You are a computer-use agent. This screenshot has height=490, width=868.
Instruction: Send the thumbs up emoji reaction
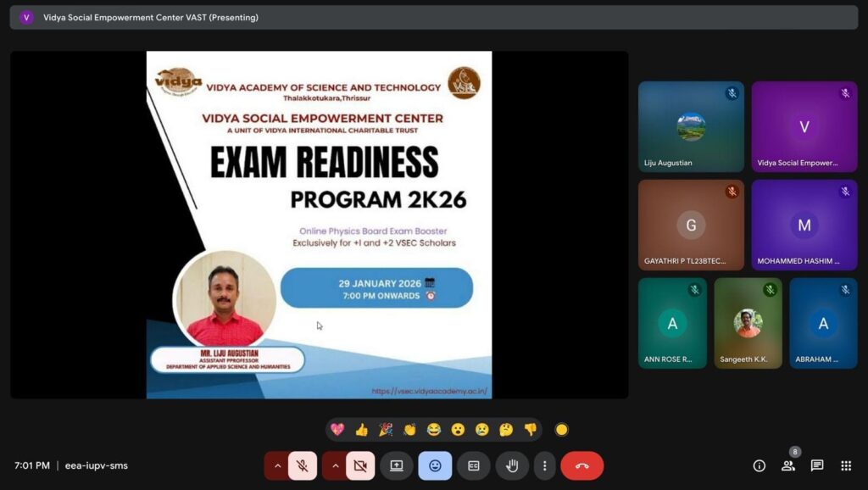click(x=361, y=430)
